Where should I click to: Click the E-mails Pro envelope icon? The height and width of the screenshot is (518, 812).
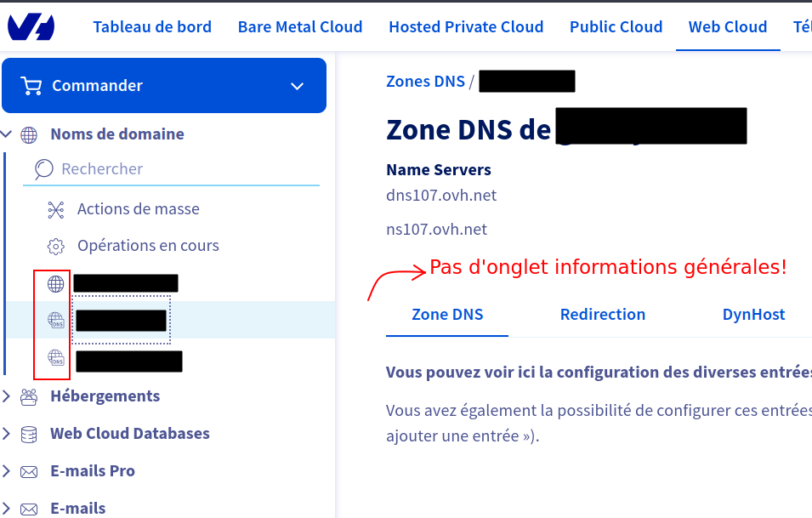click(29, 471)
